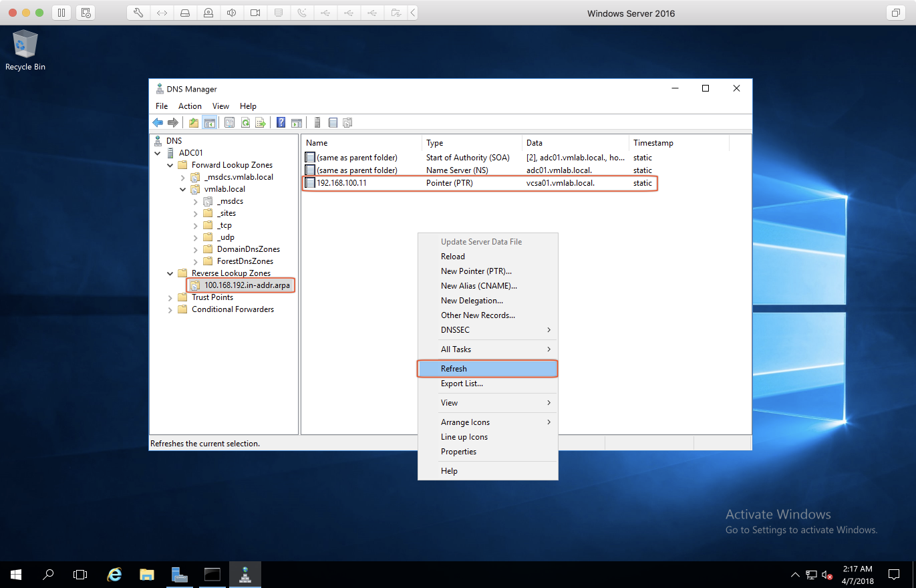
Task: Click the blue Help question mark icon
Action: click(281, 123)
